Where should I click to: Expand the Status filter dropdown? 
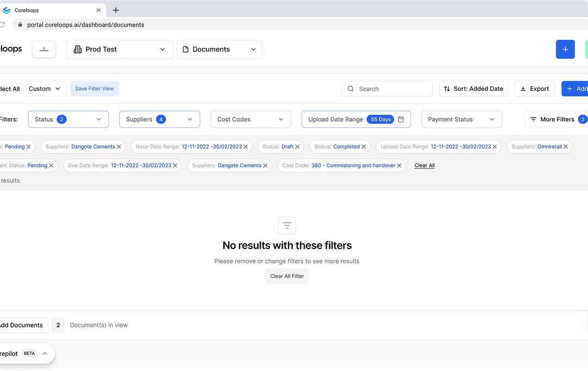pyautogui.click(x=68, y=119)
